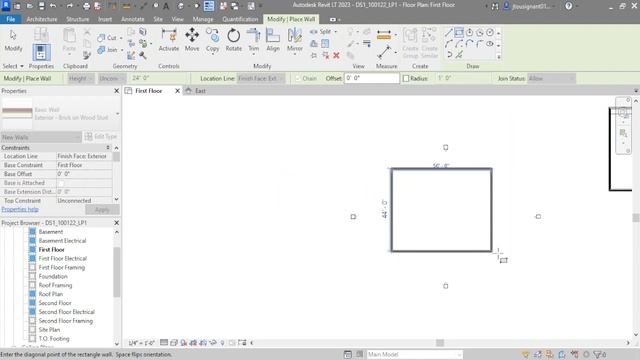Image resolution: width=640 pixels, height=360 pixels.
Task: Click the Redo arrow in quick access toolbar
Action: 69,6
